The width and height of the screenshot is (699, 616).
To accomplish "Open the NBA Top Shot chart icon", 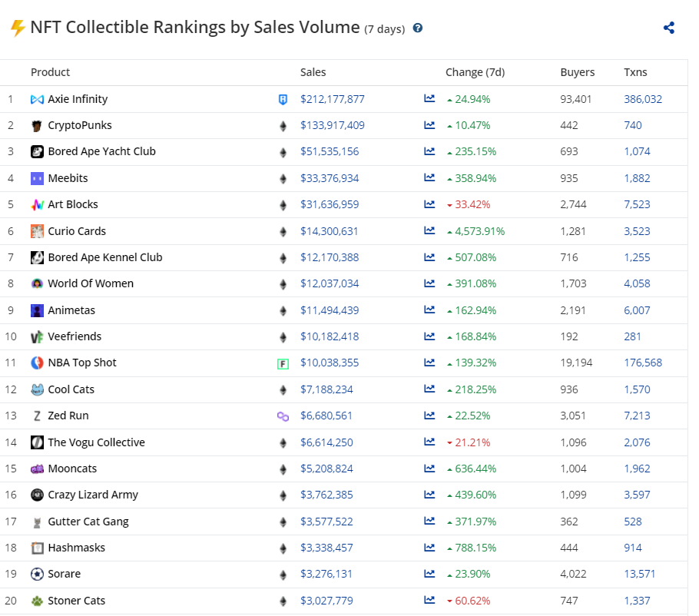I will (x=429, y=363).
